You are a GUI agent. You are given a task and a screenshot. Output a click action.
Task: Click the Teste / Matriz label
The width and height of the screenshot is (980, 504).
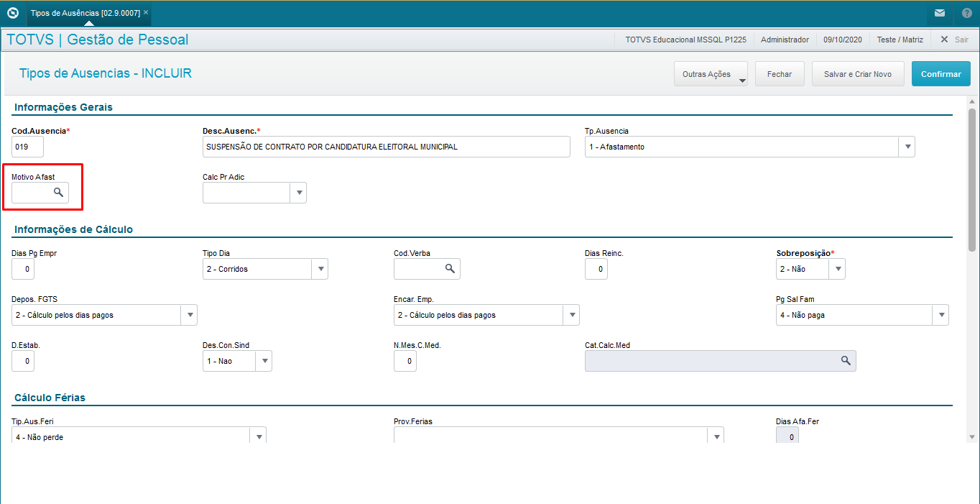900,40
